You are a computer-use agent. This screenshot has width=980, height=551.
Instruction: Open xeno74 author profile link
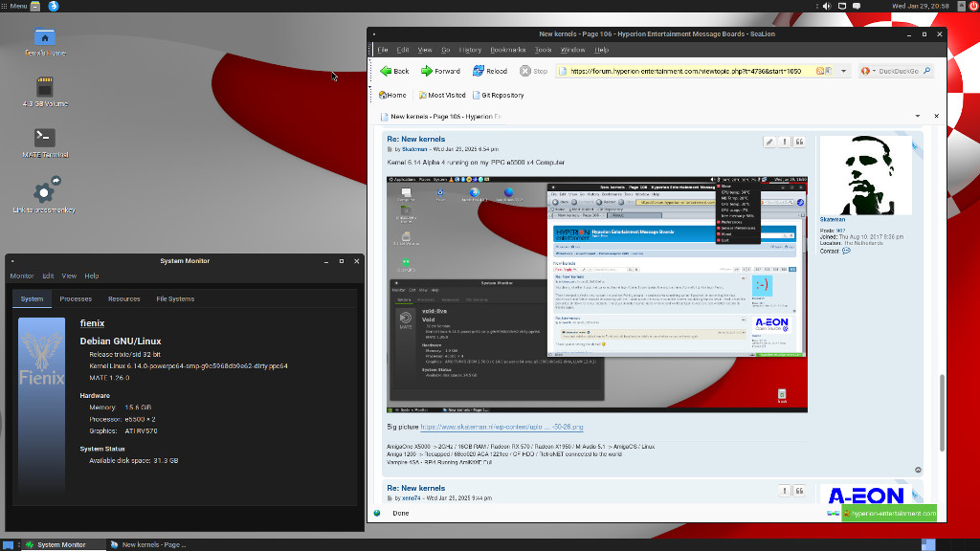pos(412,498)
